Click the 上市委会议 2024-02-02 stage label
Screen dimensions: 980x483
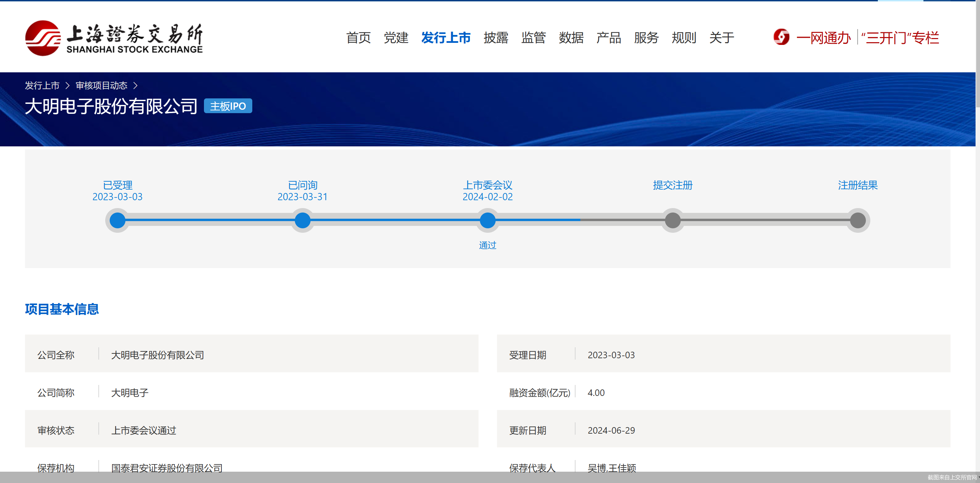tap(488, 191)
